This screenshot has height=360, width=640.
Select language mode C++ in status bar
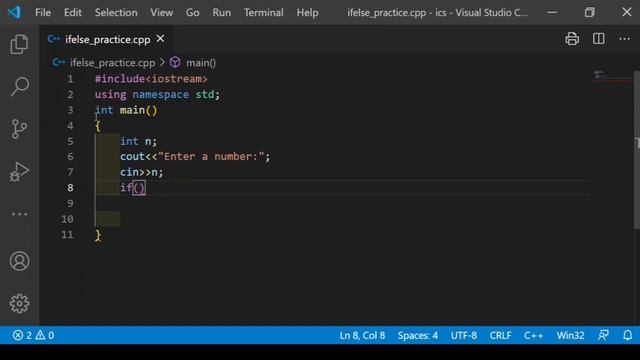click(x=533, y=335)
